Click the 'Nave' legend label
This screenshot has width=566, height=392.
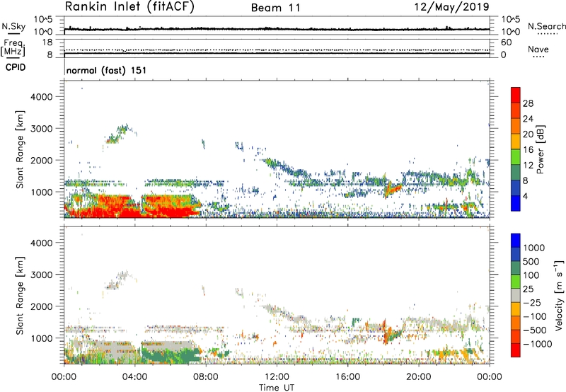click(538, 50)
